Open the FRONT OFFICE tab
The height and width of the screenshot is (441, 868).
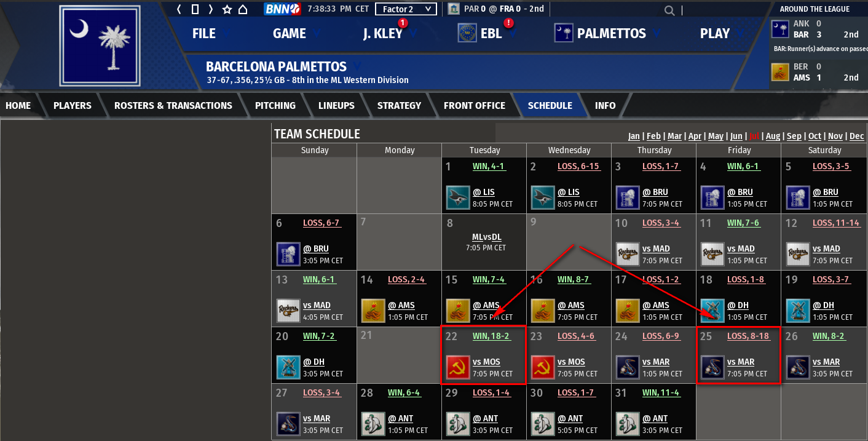click(475, 106)
